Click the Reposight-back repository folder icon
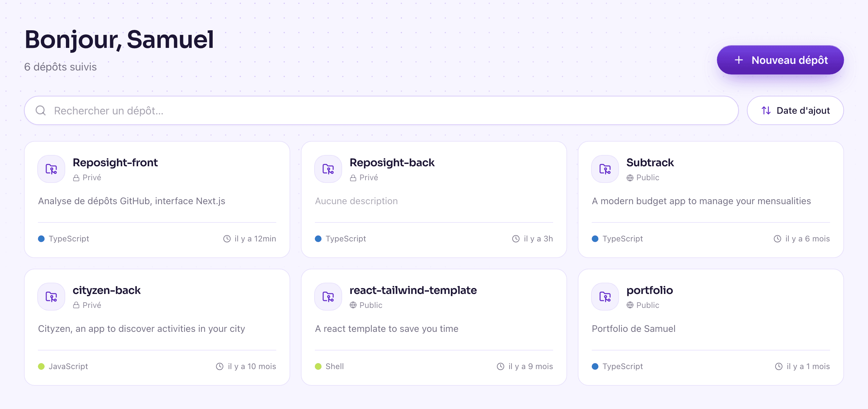 tap(328, 169)
